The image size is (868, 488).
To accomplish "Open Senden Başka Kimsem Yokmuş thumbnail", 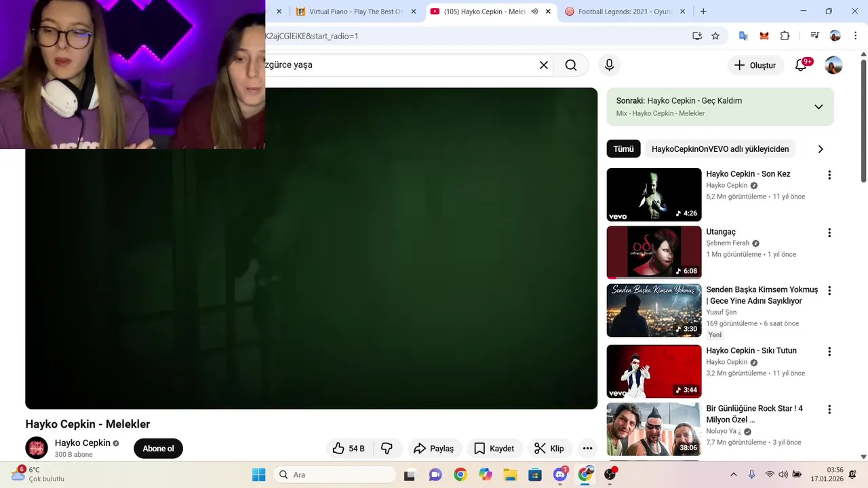I will coord(654,310).
